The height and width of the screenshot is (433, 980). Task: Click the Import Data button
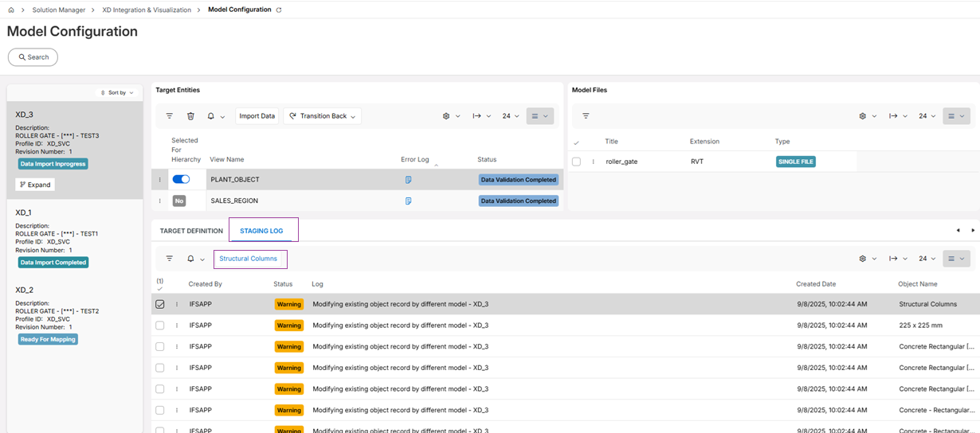[x=257, y=116]
